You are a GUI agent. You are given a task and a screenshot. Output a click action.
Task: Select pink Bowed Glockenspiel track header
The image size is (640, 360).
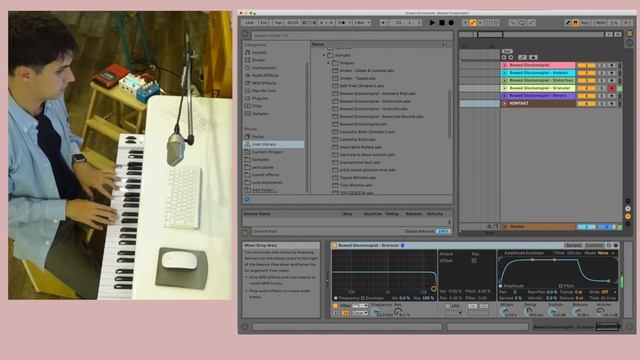538,65
